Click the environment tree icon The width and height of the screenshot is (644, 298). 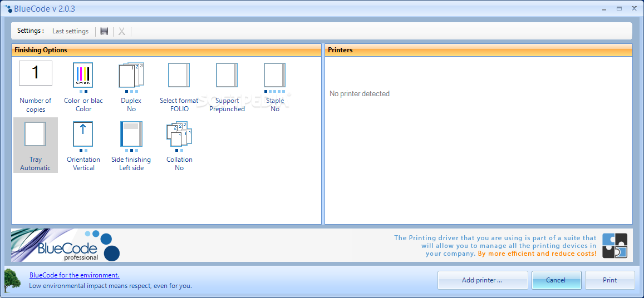point(12,280)
